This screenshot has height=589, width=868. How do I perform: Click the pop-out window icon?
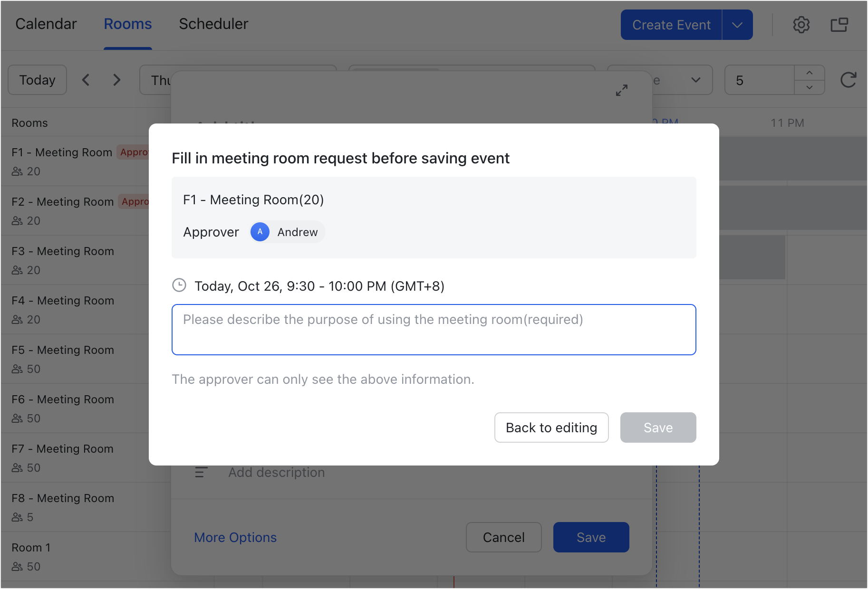pyautogui.click(x=839, y=25)
